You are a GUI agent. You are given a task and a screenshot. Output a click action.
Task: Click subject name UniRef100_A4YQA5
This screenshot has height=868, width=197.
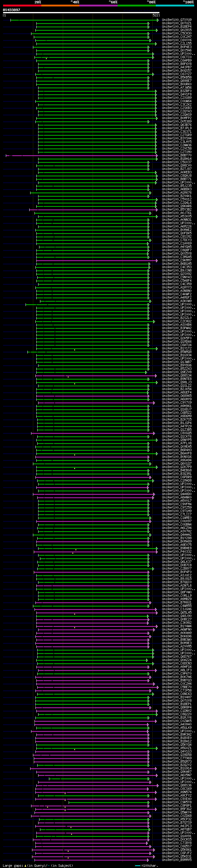coord(177,247)
